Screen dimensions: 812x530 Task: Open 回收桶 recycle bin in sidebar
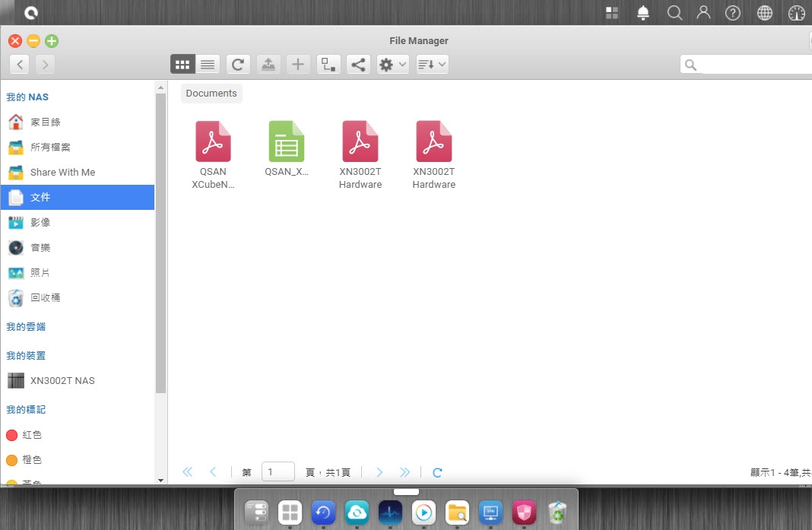pos(78,297)
